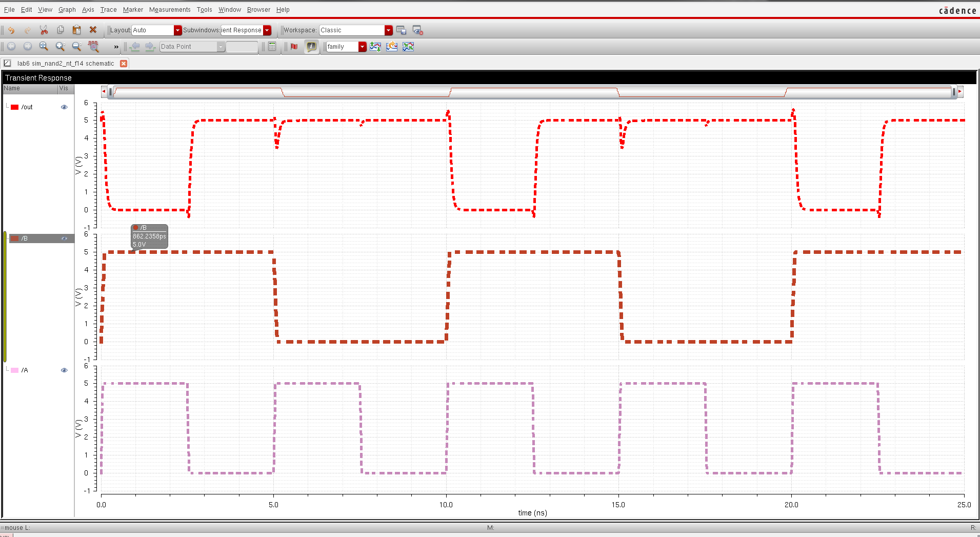Toggle visibility eye of /out trace
980x537 pixels.
point(64,107)
